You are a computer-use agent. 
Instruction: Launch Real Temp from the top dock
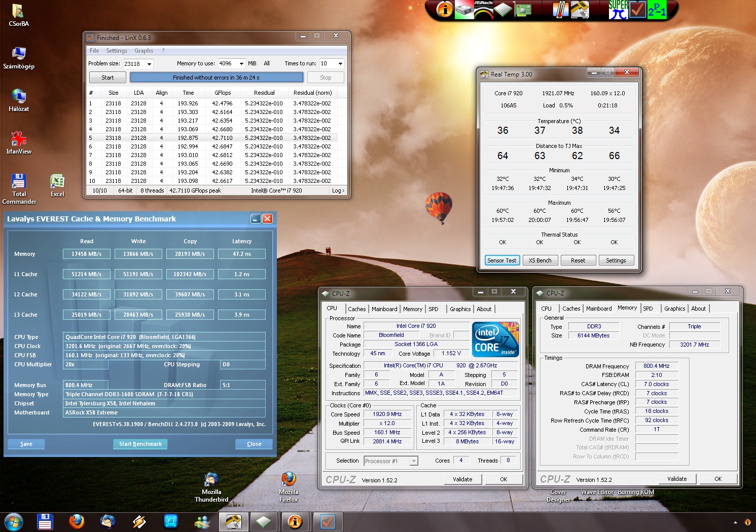(x=580, y=9)
